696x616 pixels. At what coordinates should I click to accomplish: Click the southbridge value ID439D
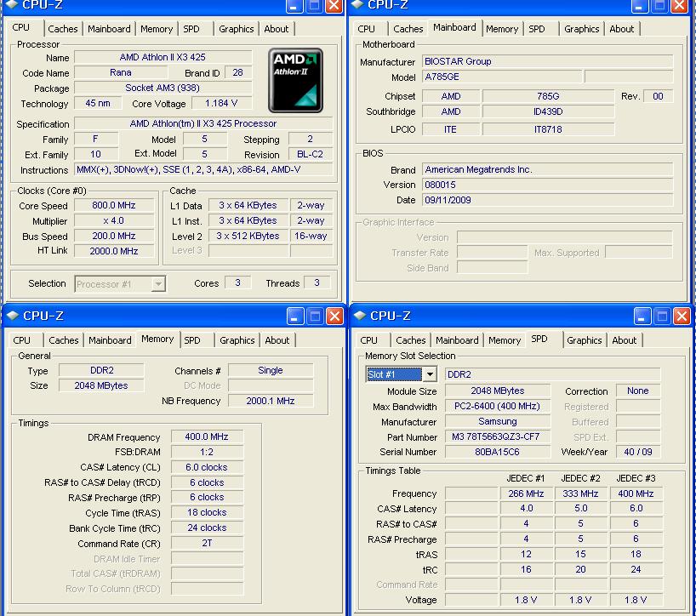[x=548, y=111]
